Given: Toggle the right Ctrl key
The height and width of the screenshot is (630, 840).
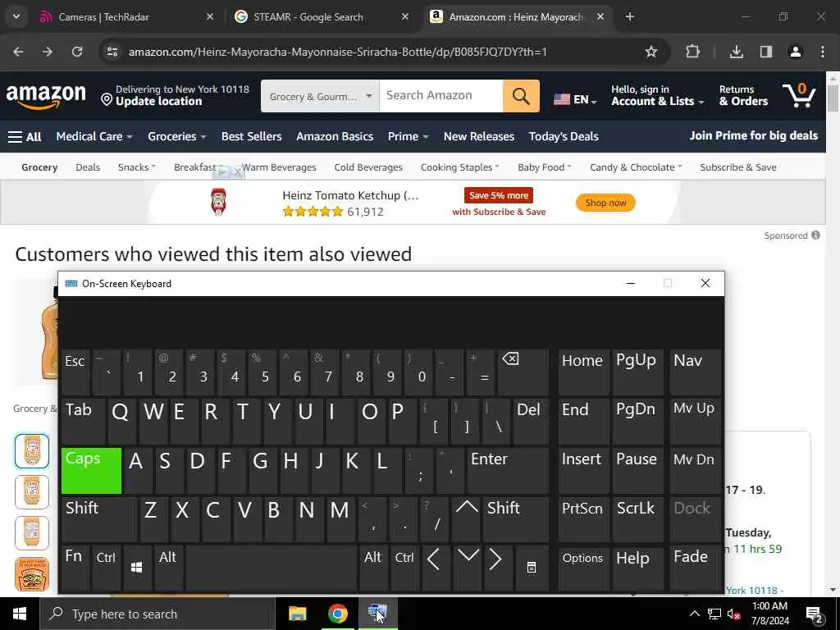Looking at the screenshot, I should 404,568.
